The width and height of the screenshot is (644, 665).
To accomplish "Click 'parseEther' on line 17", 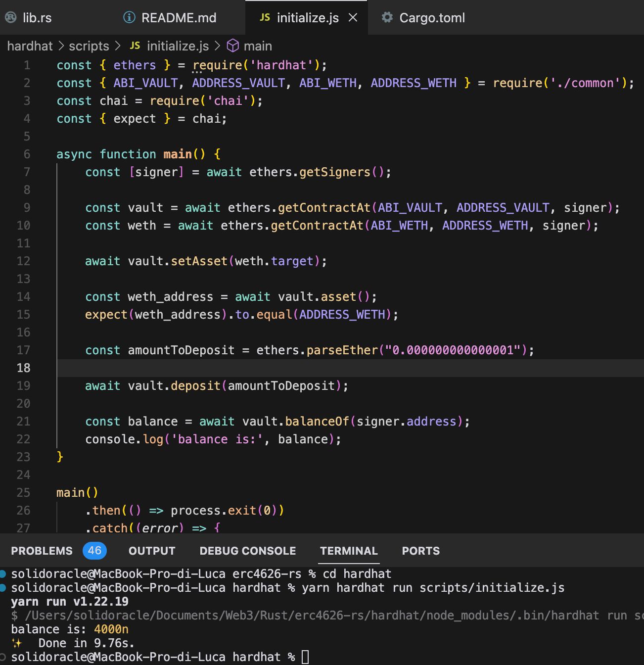I will 342,350.
